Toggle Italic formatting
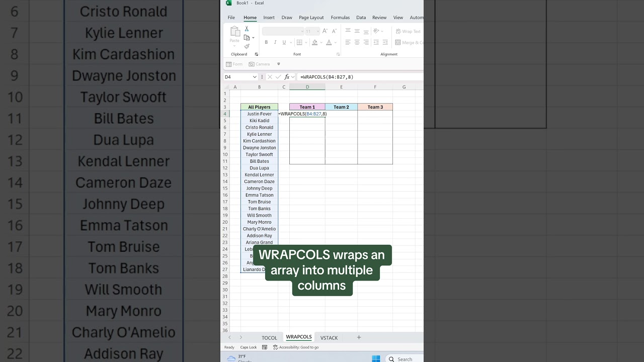Screen dimensions: 644x362 click(x=275, y=43)
